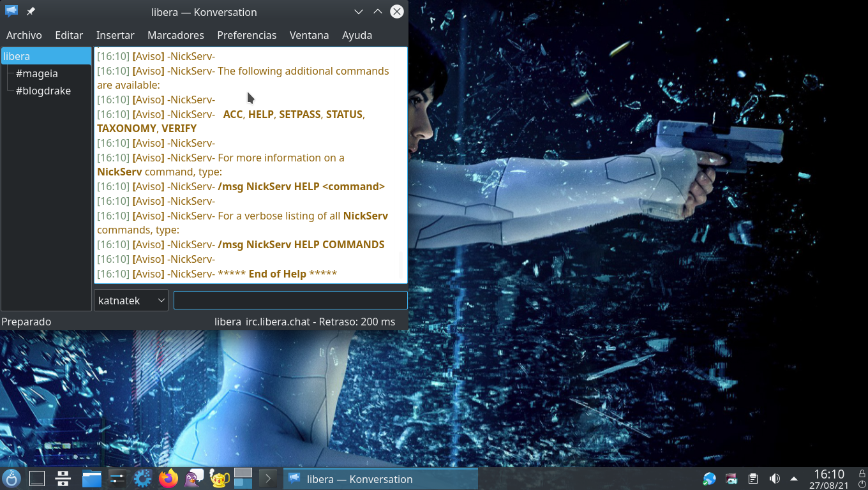Click the Konversation window icon in title bar
This screenshot has height=490, width=868.
11,11
